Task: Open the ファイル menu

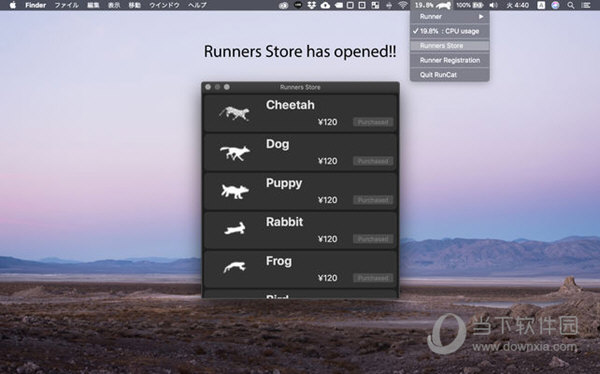Action: tap(67, 5)
